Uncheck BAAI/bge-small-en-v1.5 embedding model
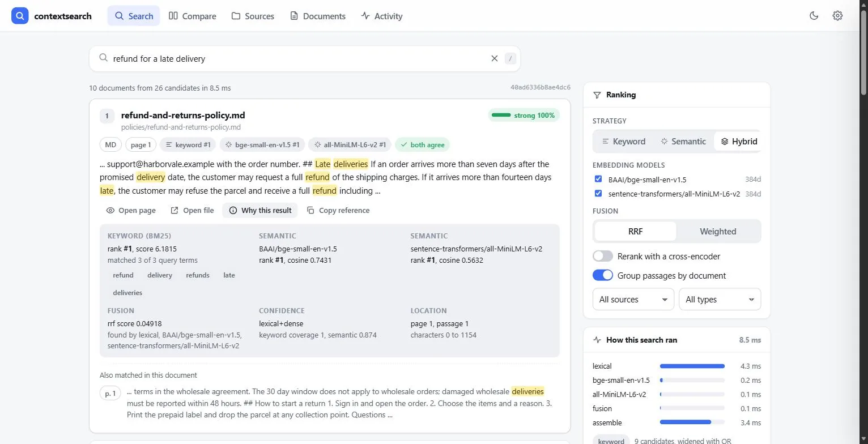Image resolution: width=868 pixels, height=444 pixels. coord(598,179)
